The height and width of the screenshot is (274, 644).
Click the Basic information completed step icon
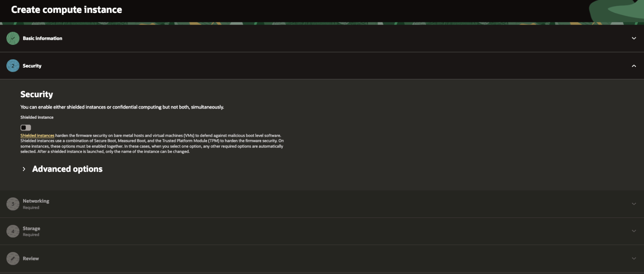tap(13, 38)
